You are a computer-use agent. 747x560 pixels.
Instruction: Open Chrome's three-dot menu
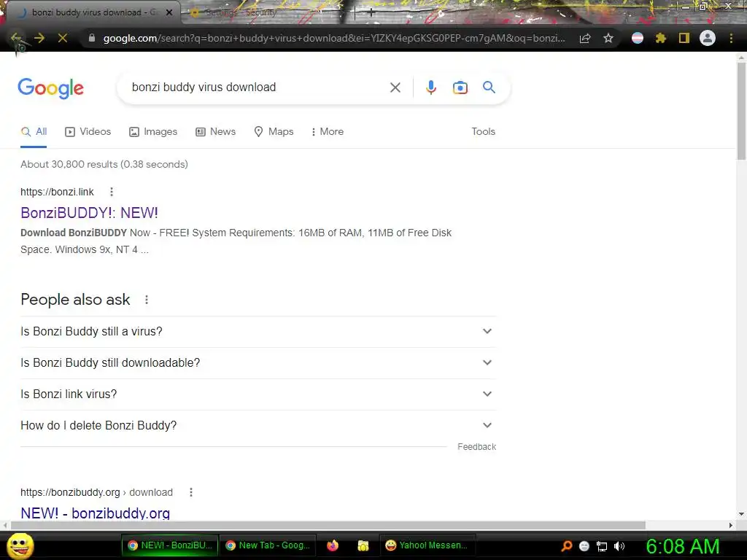(731, 38)
